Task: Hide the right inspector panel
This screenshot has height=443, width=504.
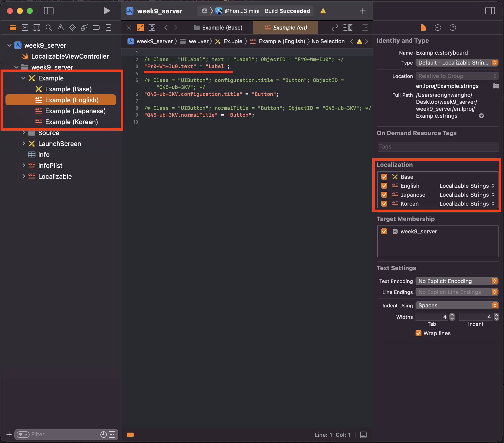Action: (490, 11)
